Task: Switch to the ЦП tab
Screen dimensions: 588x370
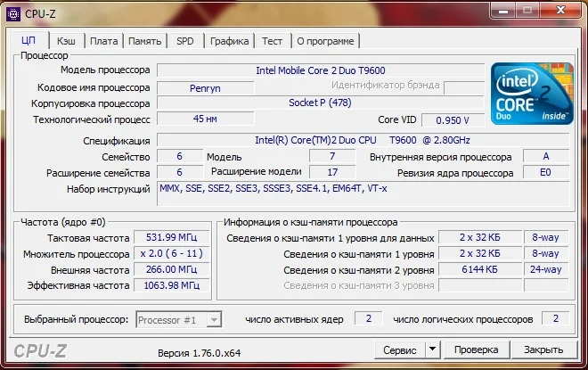Action: coord(29,40)
